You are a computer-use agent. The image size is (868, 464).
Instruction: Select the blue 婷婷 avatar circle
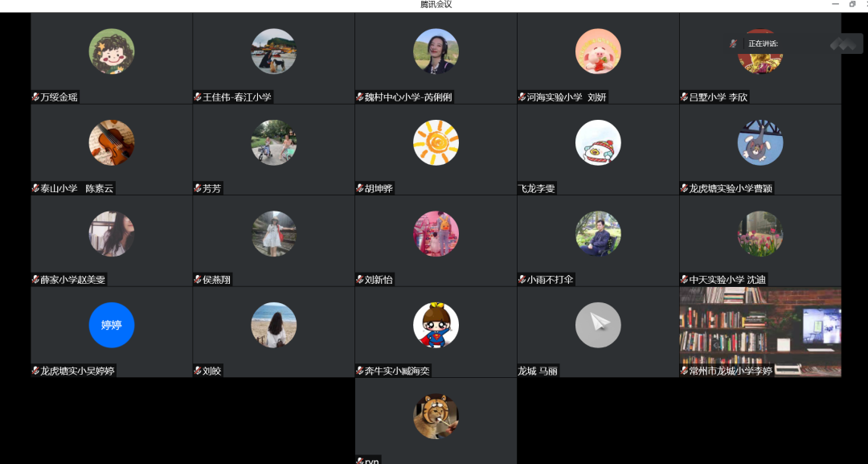point(112,325)
